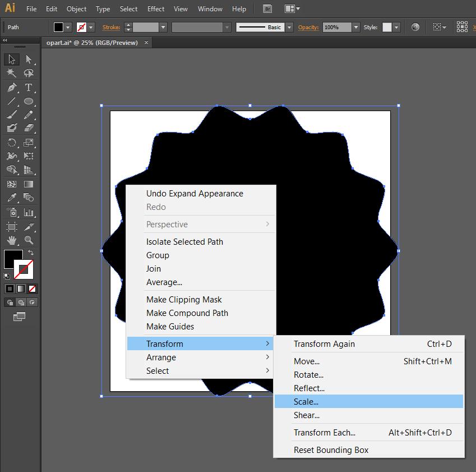Open the Opacity value dropdown
Image resolution: width=476 pixels, height=472 pixels.
click(x=355, y=27)
